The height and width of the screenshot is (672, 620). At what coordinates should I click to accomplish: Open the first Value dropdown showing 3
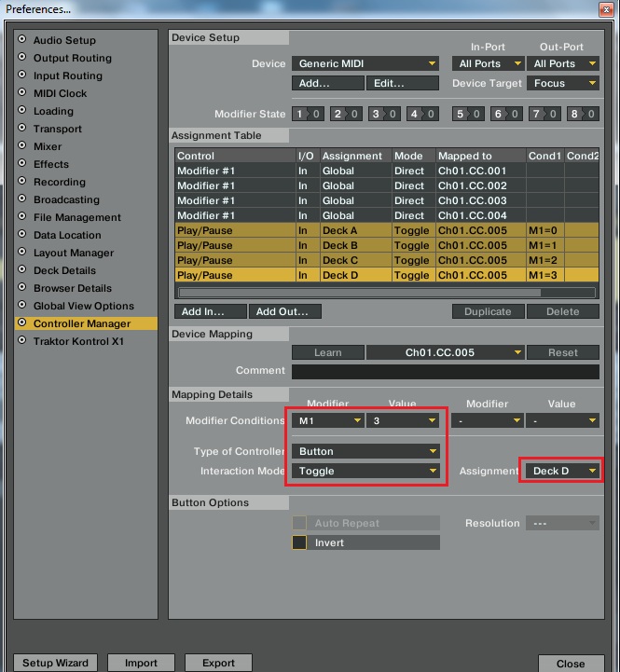pos(403,420)
